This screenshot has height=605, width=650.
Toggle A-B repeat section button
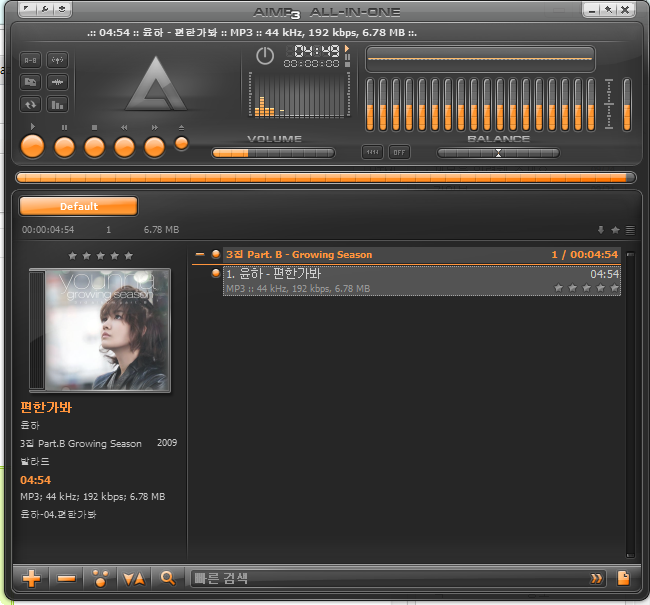[30, 60]
